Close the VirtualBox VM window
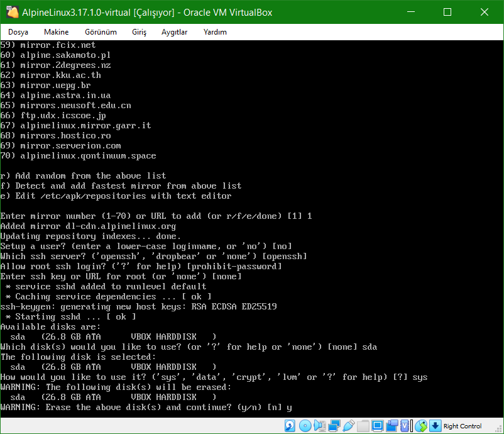Viewport: 504px width, 434px height. click(x=485, y=12)
